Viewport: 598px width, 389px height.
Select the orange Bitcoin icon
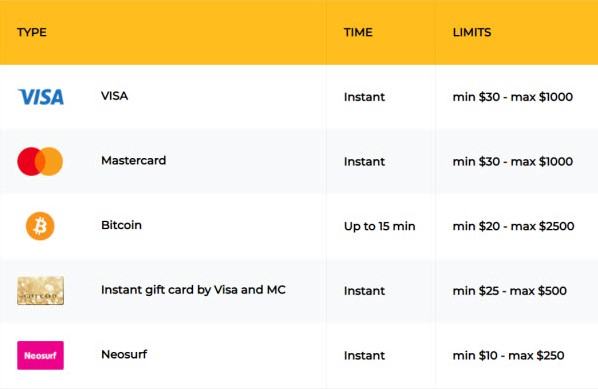pos(40,226)
